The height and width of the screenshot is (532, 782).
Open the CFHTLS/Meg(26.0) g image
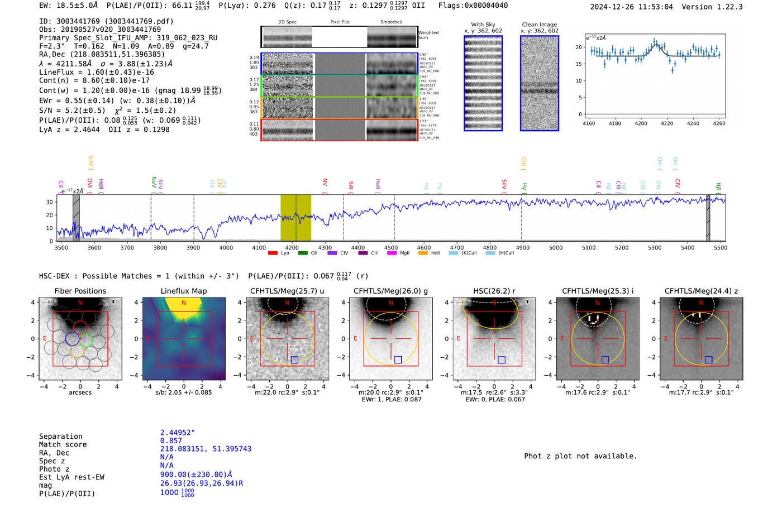coord(390,338)
